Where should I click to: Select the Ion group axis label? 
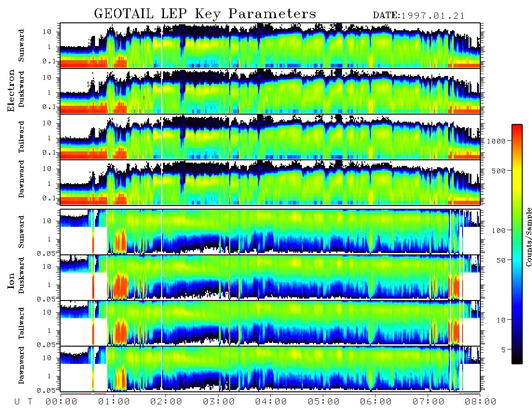[x=11, y=280]
